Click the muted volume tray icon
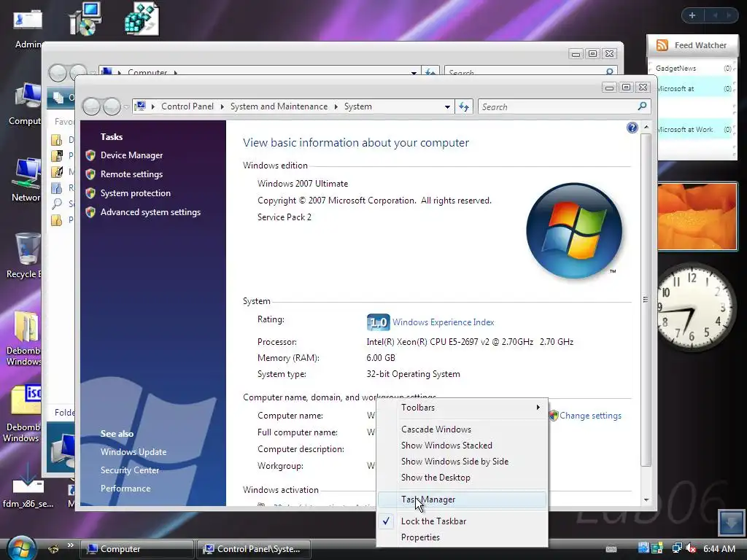The height and width of the screenshot is (560, 747). [x=692, y=548]
